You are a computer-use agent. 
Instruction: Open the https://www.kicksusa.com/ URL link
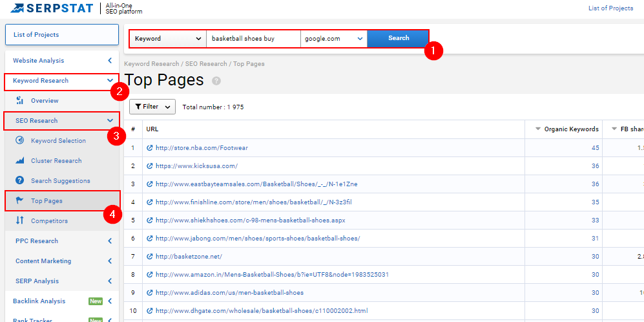click(x=197, y=166)
